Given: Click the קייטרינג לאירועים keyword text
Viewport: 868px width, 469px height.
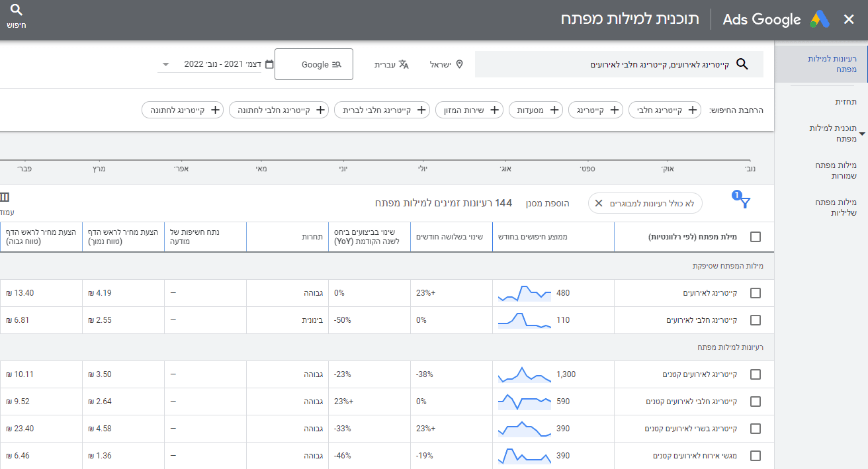Looking at the screenshot, I should tap(711, 293).
